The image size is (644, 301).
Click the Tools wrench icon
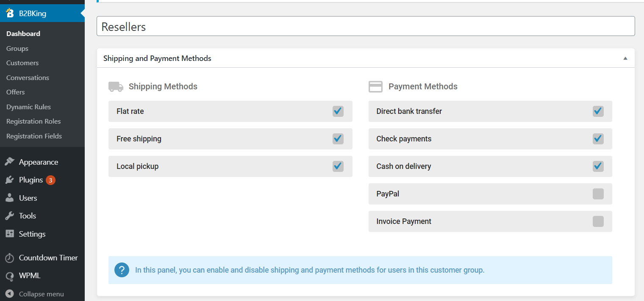click(10, 215)
